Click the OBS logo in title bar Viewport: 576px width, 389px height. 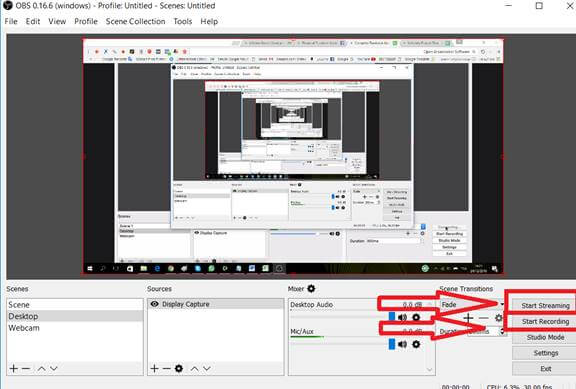coord(7,6)
